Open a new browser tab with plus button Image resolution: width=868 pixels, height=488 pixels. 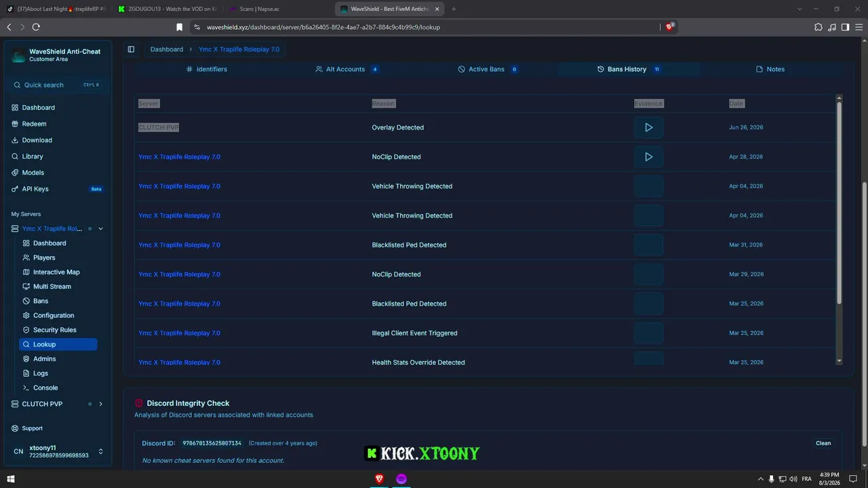pyautogui.click(x=454, y=9)
